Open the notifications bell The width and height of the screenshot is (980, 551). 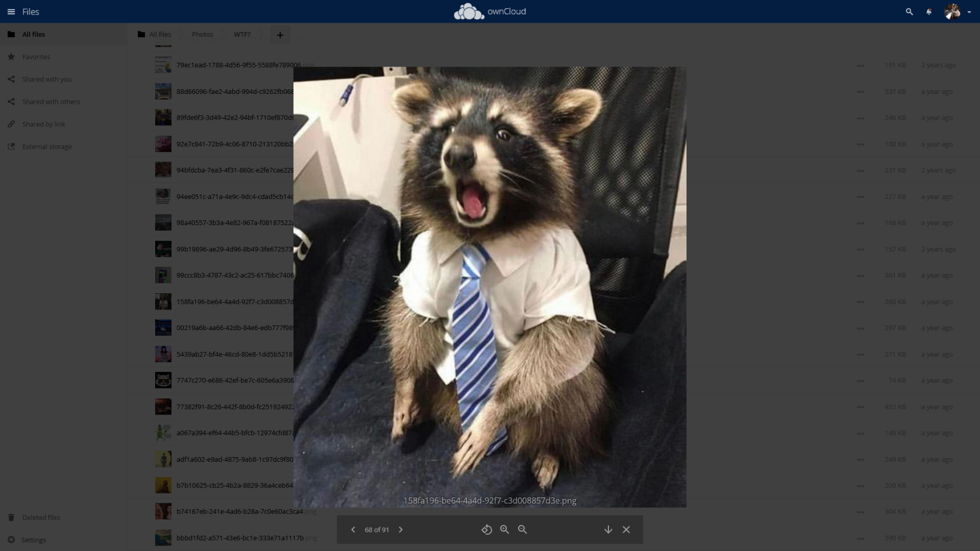[929, 12]
